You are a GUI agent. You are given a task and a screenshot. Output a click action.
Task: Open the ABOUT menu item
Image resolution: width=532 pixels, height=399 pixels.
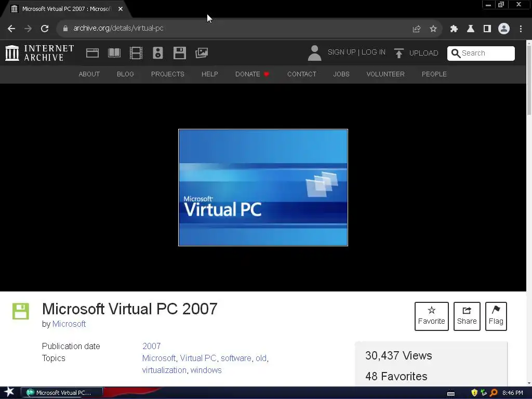point(89,74)
